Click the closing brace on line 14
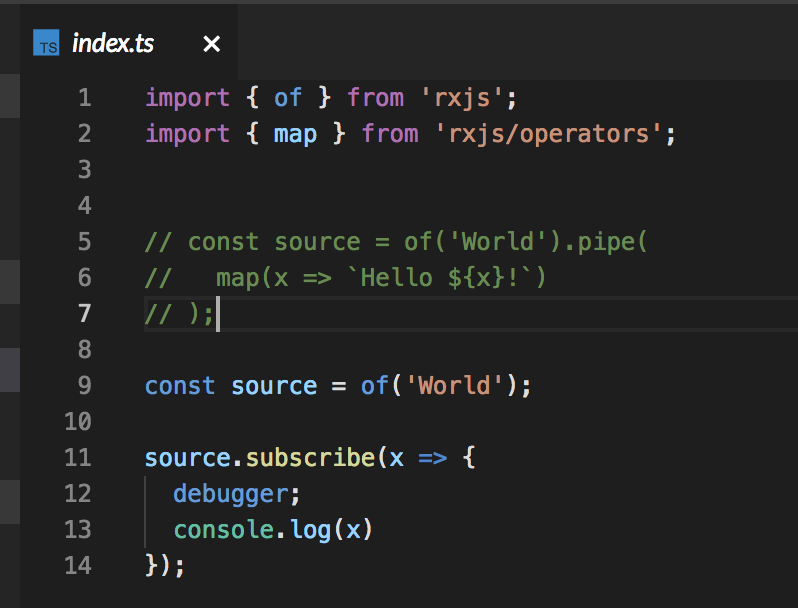Image resolution: width=798 pixels, height=608 pixels. [x=151, y=566]
